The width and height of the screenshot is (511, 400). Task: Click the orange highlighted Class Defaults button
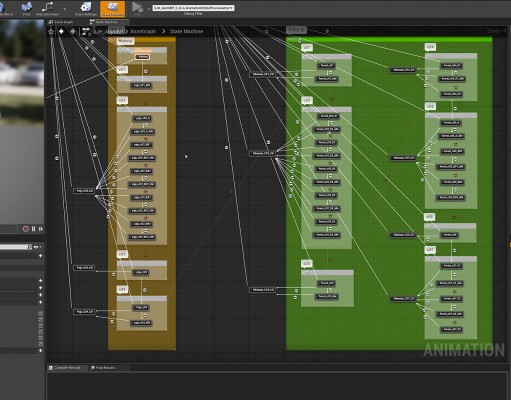[113, 9]
